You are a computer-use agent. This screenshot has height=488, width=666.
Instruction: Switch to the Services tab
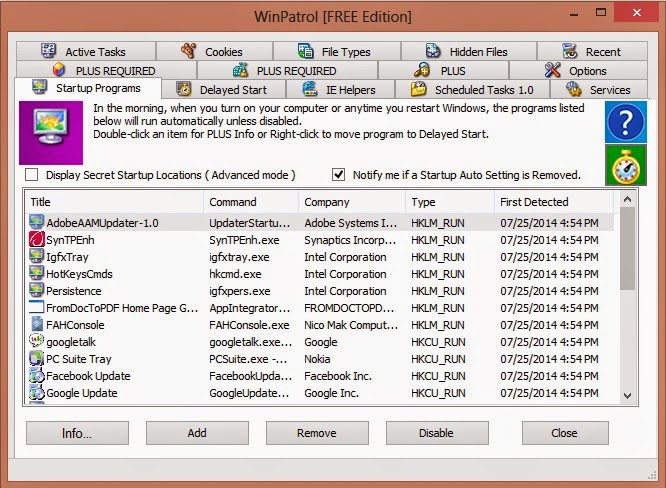pos(599,90)
